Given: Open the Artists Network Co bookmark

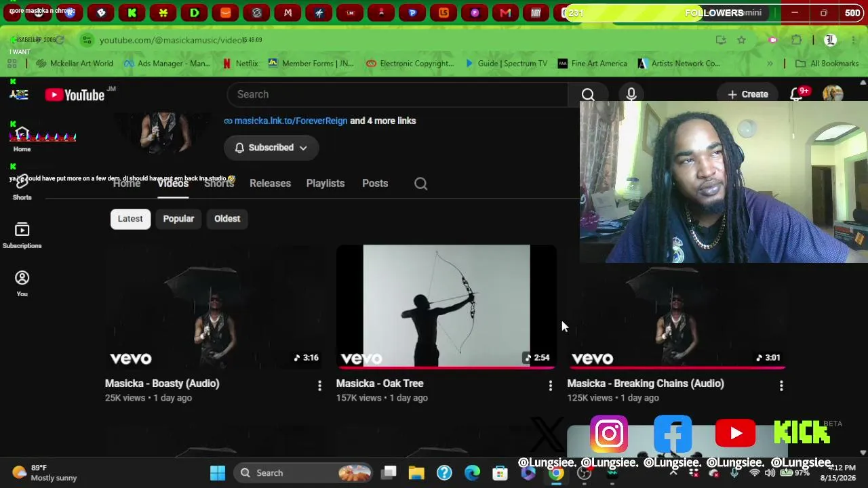Looking at the screenshot, I should [x=679, y=64].
